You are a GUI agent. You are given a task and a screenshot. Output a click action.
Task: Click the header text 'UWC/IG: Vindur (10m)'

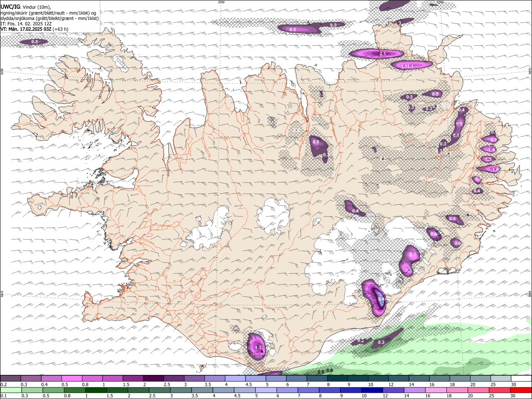pos(26,7)
